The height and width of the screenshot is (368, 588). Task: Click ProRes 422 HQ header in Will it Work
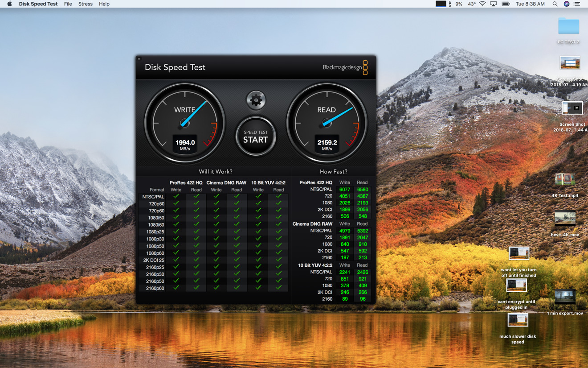pos(186,183)
